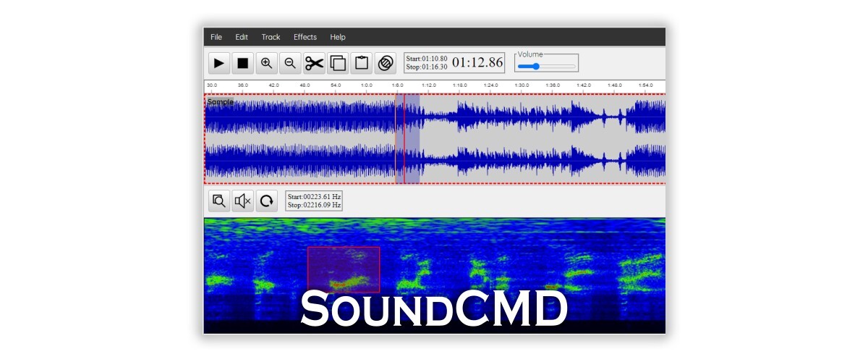Viewport: 868px width, 362px height.
Task: Click the spectrogram zoom-to-selection icon
Action: pyautogui.click(x=219, y=201)
